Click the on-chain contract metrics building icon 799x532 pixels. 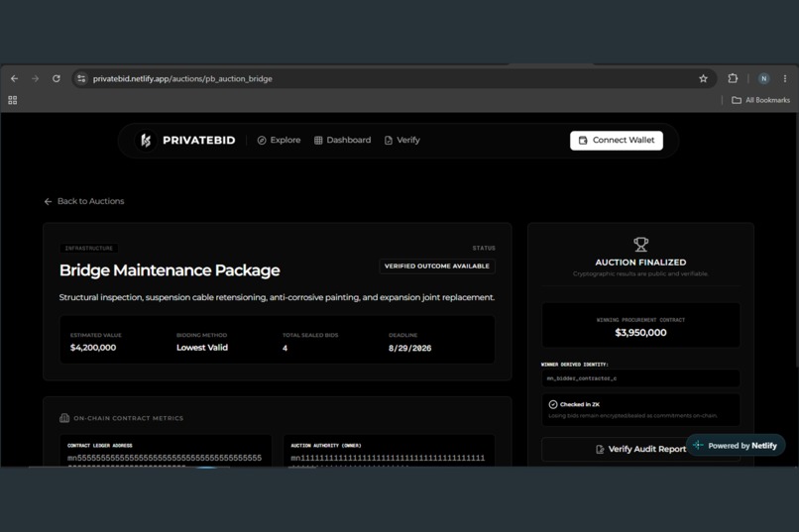(x=64, y=418)
